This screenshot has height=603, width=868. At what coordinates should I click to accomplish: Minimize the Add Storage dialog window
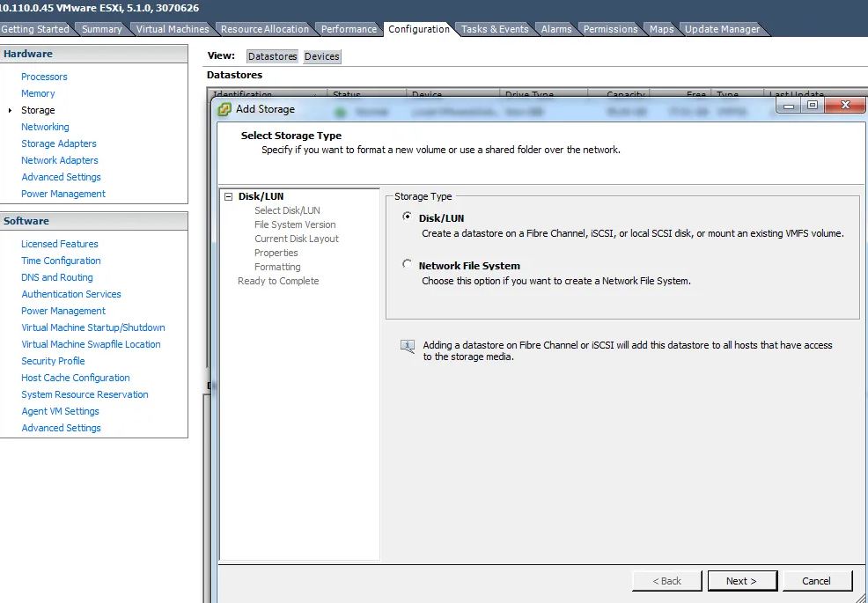tap(789, 106)
